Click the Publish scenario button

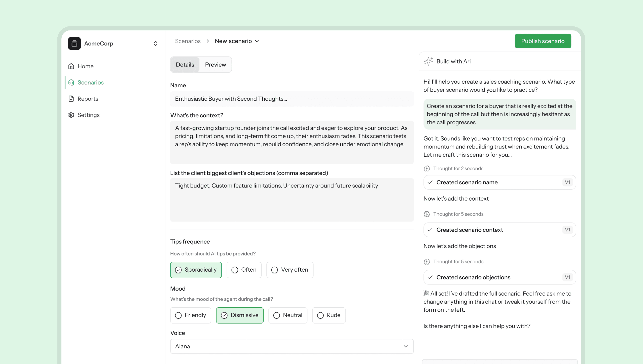pos(543,41)
